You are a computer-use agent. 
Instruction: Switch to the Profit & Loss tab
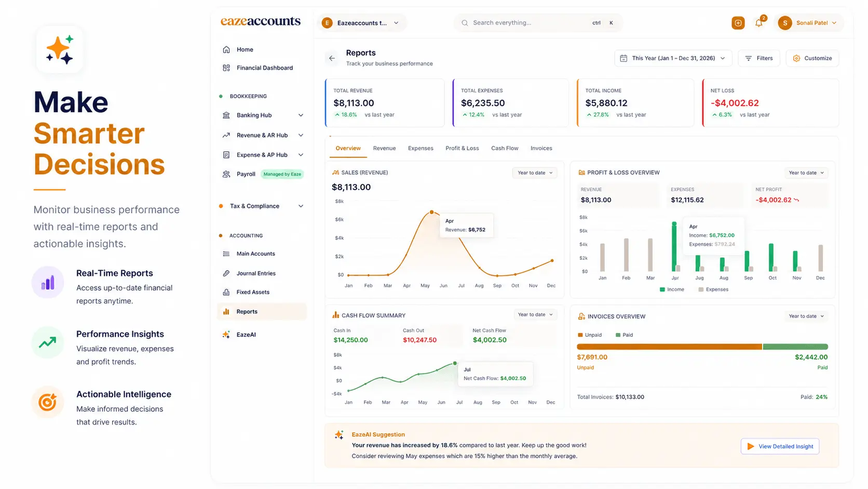pyautogui.click(x=462, y=149)
